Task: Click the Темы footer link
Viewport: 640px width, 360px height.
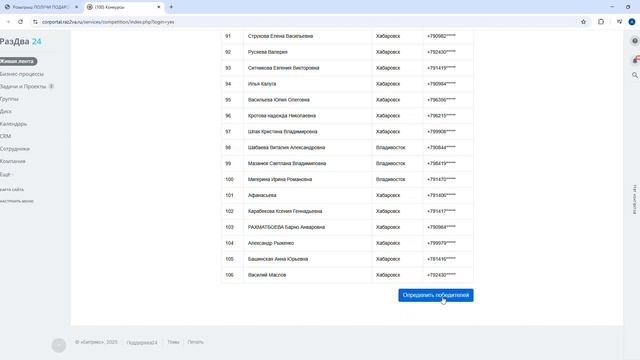Action: click(173, 342)
